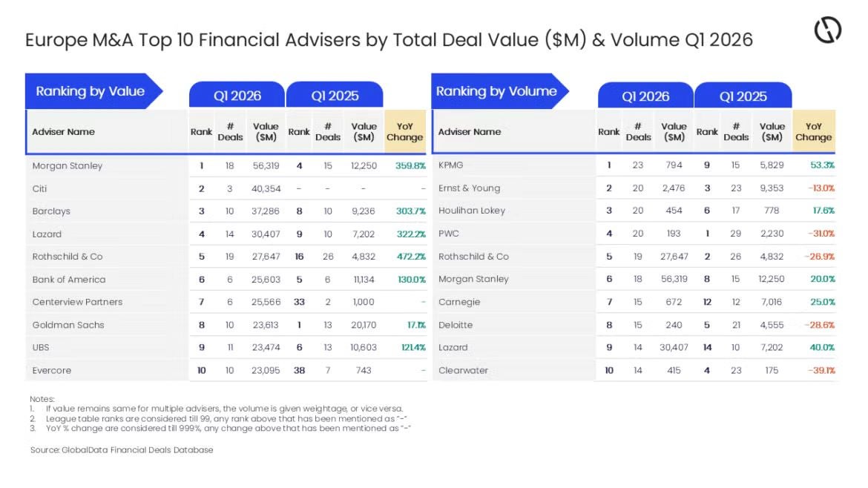Image resolution: width=868 pixels, height=488 pixels.
Task: Click the chart title heading text
Action: [389, 39]
